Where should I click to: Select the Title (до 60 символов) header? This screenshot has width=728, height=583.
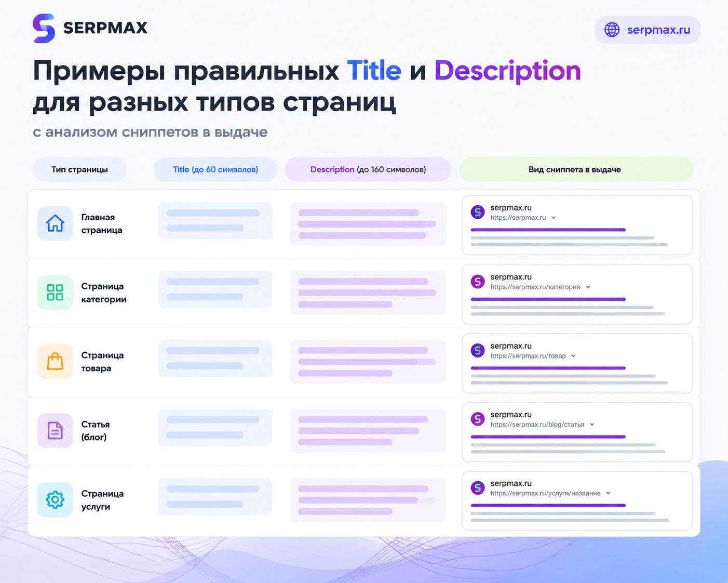click(x=215, y=169)
